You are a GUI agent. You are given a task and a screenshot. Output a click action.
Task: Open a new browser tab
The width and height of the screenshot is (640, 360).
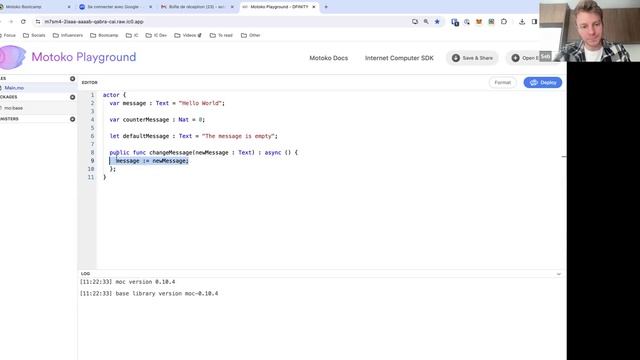pos(326,7)
